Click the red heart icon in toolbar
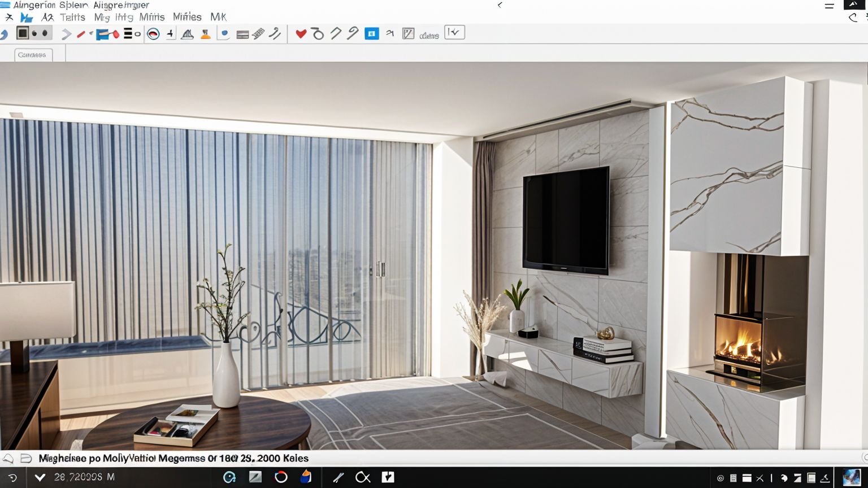Image resolution: width=868 pixels, height=488 pixels. pos(301,34)
